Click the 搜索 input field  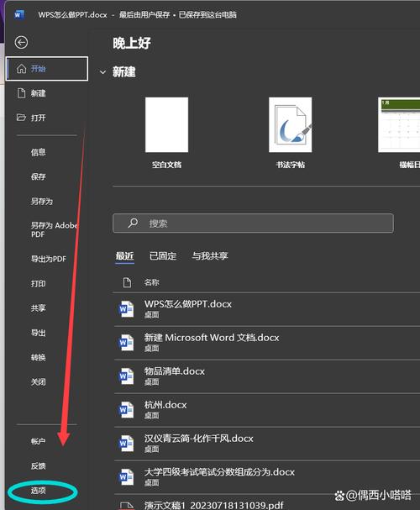pyautogui.click(x=253, y=223)
